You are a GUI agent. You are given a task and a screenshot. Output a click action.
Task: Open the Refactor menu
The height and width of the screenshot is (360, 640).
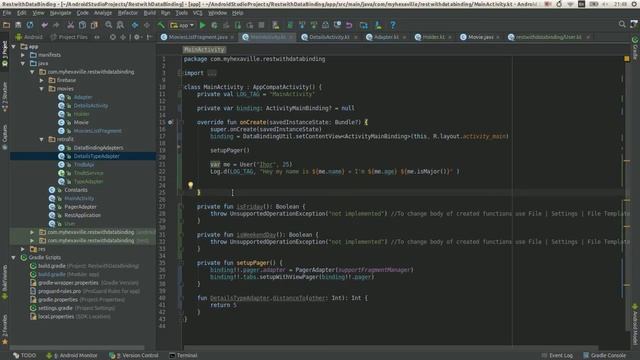click(x=128, y=13)
